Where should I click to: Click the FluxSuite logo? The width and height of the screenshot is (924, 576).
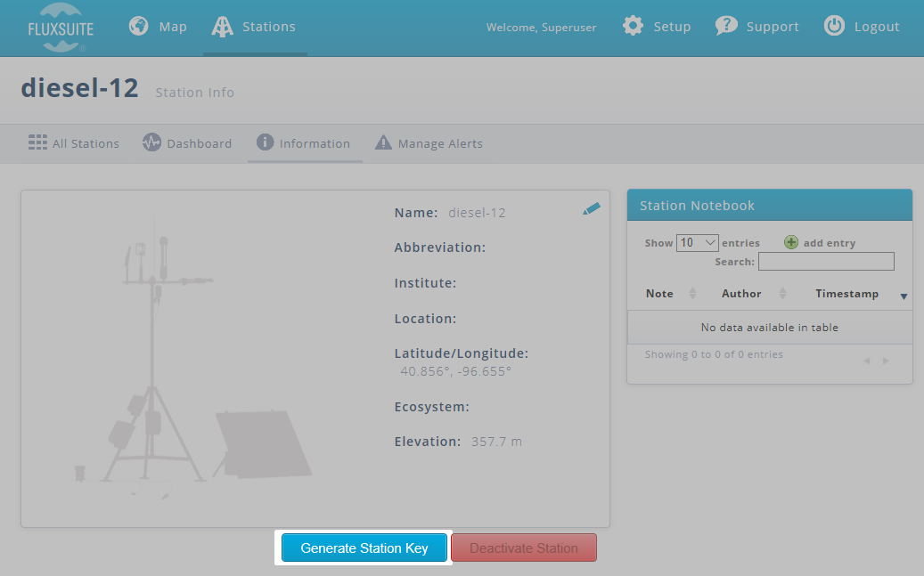[x=61, y=28]
